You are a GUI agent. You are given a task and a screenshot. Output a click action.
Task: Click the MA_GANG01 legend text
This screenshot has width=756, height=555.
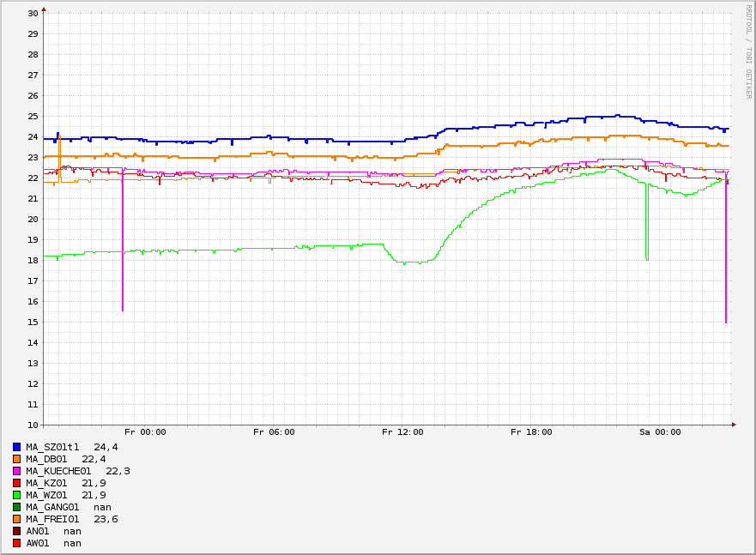pyautogui.click(x=52, y=507)
